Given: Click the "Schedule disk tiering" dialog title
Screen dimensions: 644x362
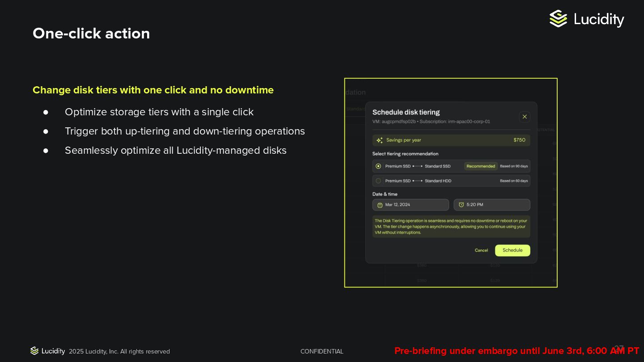Looking at the screenshot, I should [406, 112].
